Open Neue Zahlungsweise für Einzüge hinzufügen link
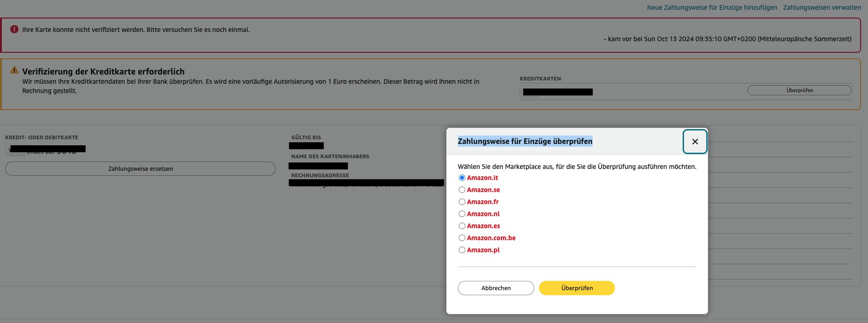 pos(712,7)
